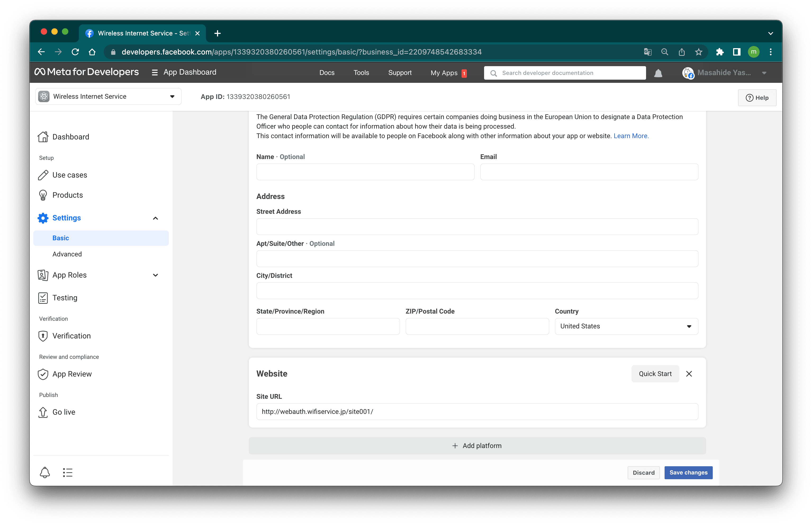This screenshot has width=812, height=525.
Task: Click the Email input field
Action: pyautogui.click(x=589, y=172)
